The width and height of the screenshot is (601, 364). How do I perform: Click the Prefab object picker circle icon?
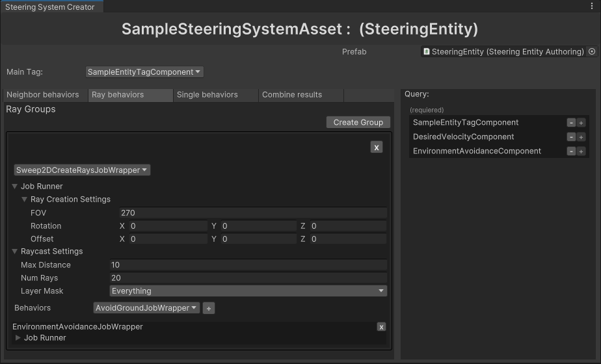(591, 51)
